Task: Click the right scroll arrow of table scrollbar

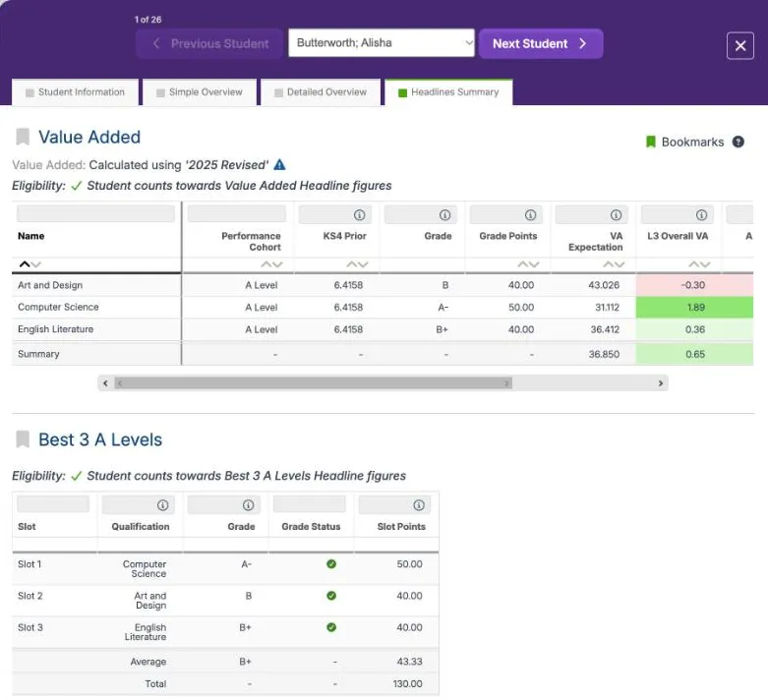Action: [x=660, y=383]
